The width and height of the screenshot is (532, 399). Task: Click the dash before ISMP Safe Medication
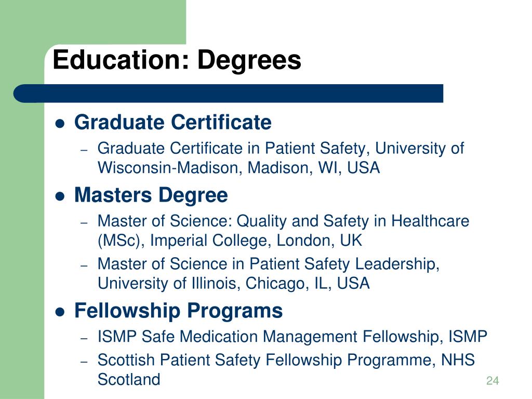tap(84, 338)
